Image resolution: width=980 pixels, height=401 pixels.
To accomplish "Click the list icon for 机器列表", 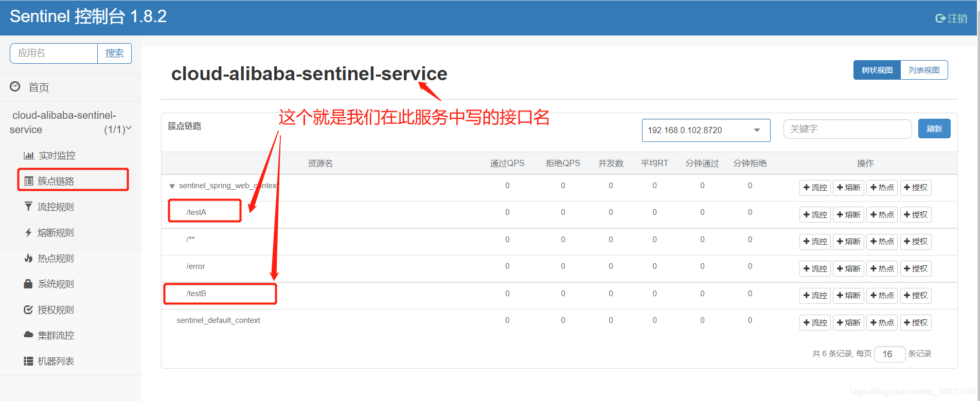I will coord(28,361).
